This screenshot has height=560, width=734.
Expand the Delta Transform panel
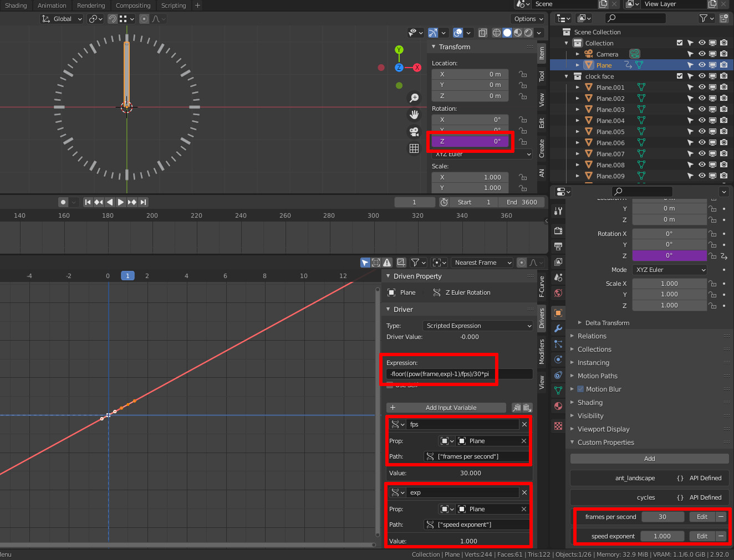point(607,323)
